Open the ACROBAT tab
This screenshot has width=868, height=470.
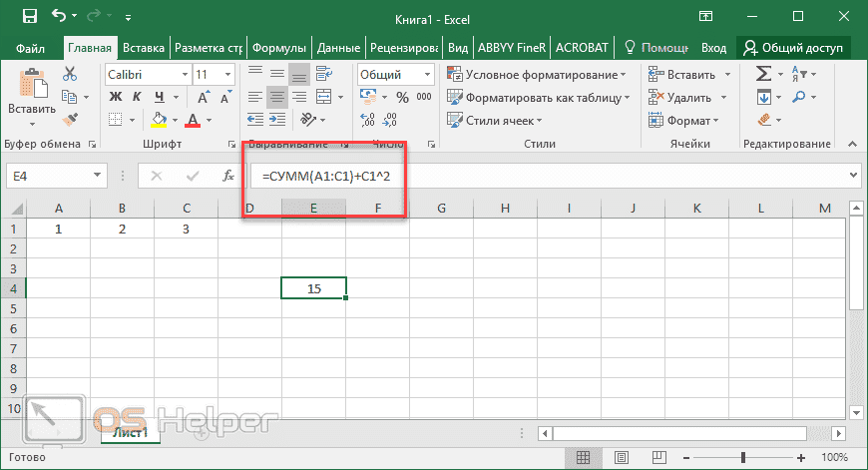coord(582,48)
